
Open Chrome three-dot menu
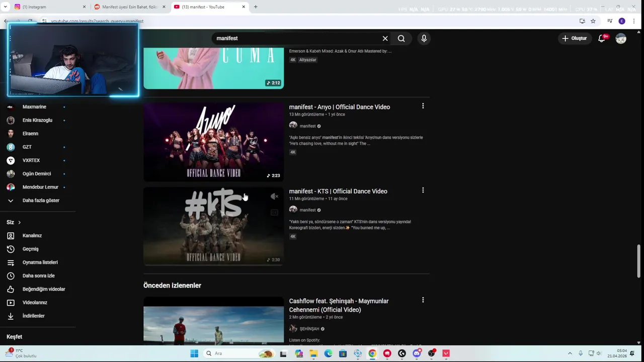coord(633,21)
